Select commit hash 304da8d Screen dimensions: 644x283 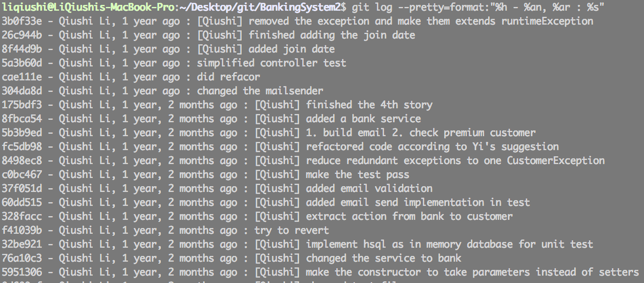(22, 91)
